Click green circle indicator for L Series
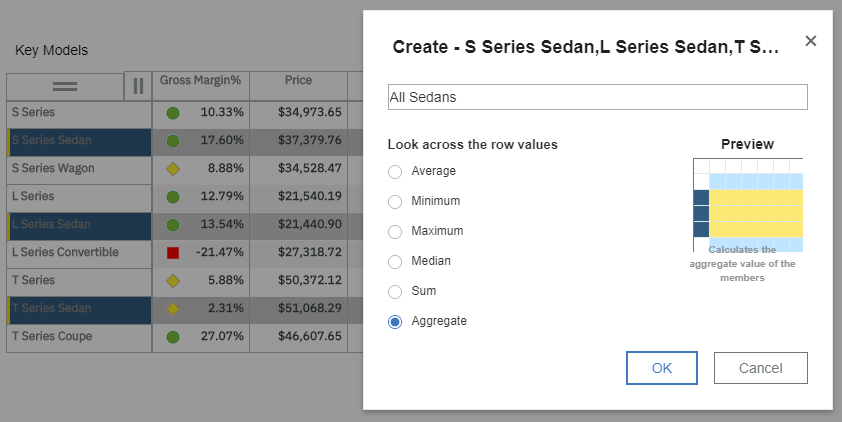Viewport: 842px width, 422px height. 173,197
